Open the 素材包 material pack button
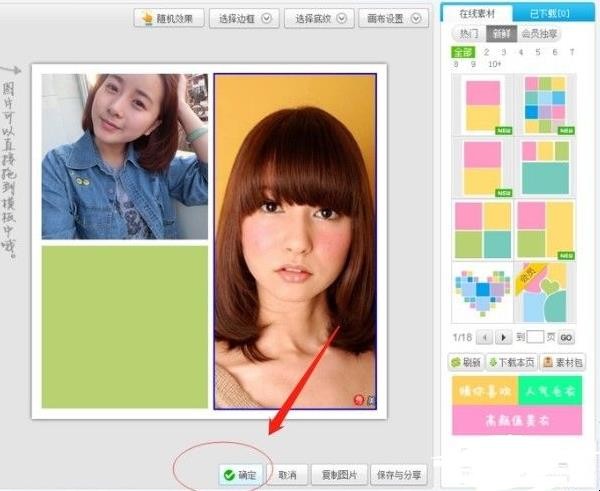This screenshot has height=491, width=600. (562, 362)
